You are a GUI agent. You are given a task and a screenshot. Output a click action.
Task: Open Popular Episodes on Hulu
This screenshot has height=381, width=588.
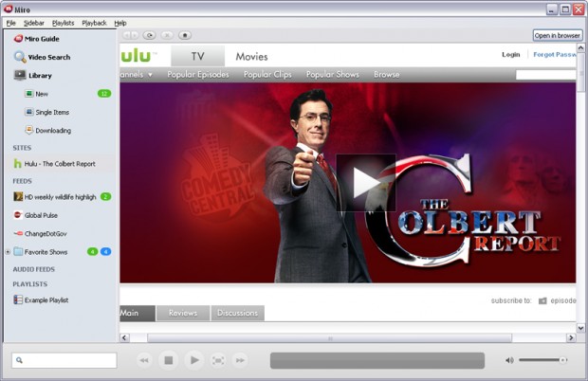(198, 75)
